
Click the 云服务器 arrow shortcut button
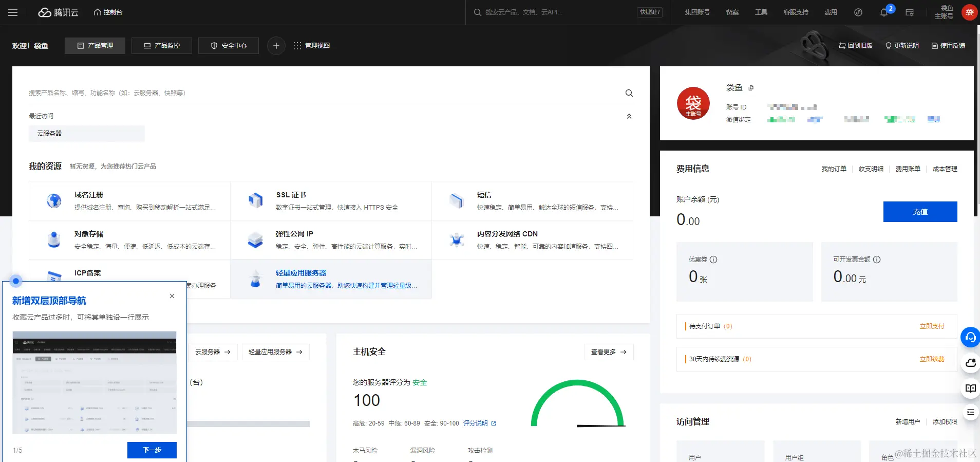(x=213, y=352)
